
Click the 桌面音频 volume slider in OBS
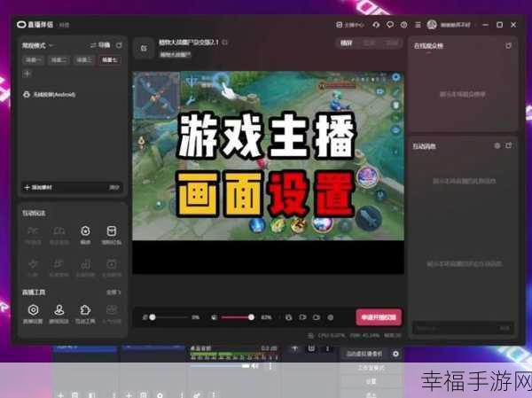[x=220, y=366]
